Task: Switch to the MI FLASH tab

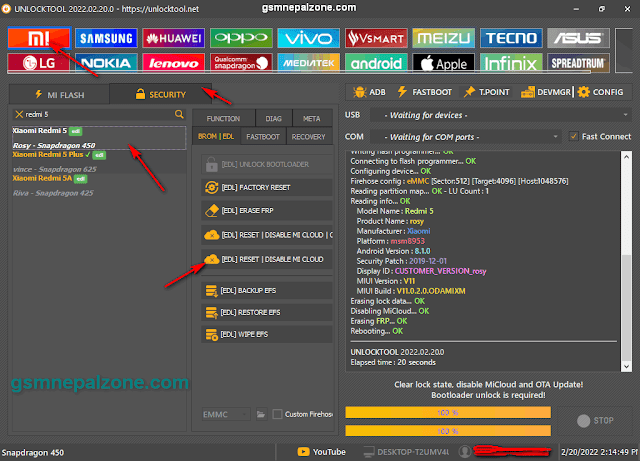Action: 60,95
